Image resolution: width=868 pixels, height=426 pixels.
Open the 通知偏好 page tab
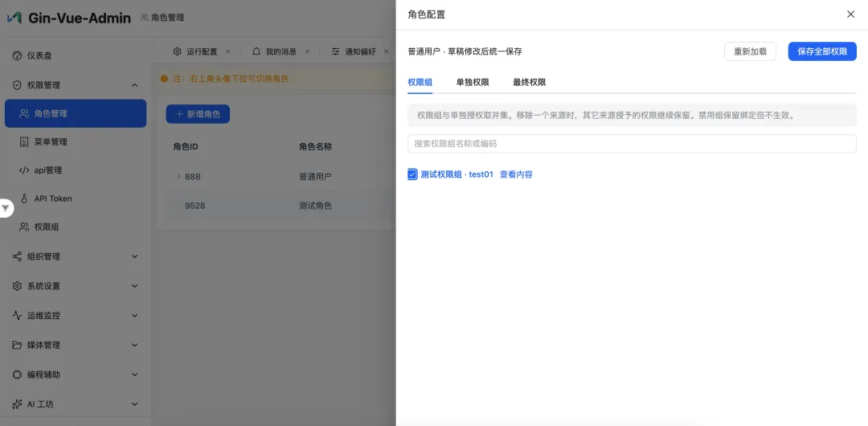[x=360, y=51]
